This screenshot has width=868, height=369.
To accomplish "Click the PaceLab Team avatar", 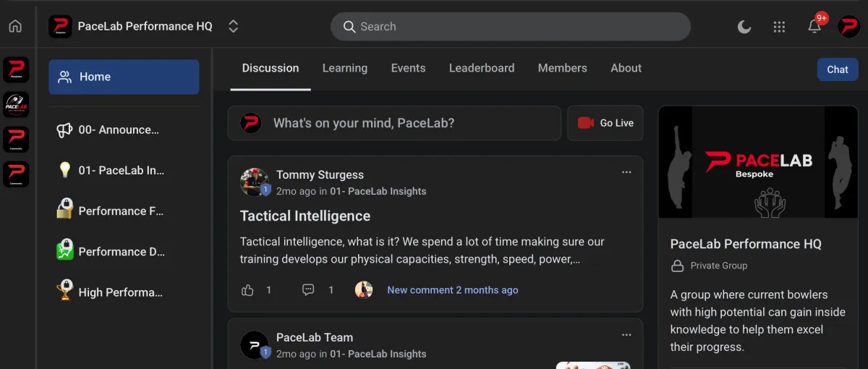I will [x=254, y=344].
